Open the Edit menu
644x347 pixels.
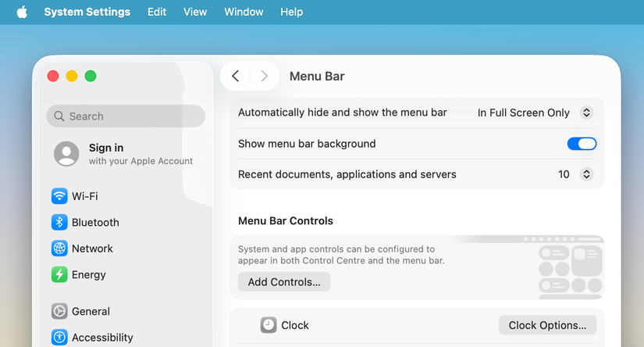(157, 12)
